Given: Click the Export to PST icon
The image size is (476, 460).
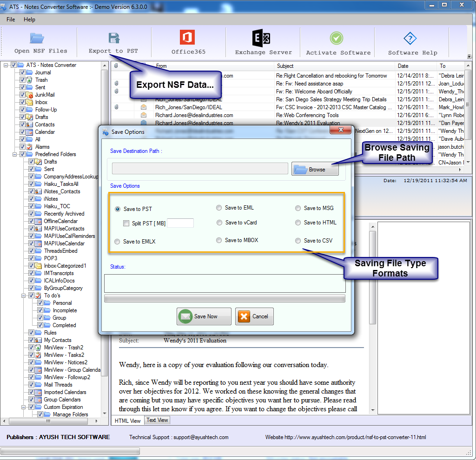Looking at the screenshot, I should pos(113,38).
